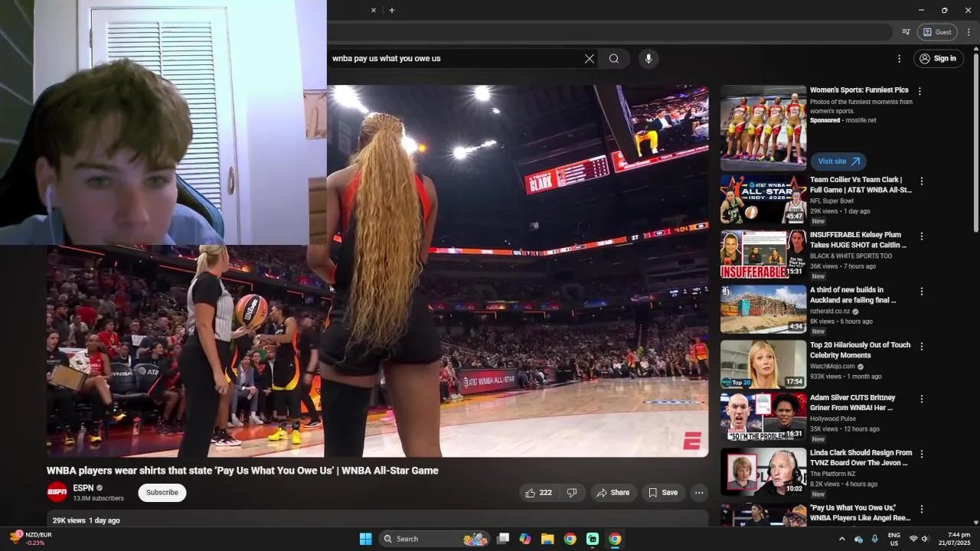
Task: Open options for Adam Silver CUTS video
Action: pos(922,399)
